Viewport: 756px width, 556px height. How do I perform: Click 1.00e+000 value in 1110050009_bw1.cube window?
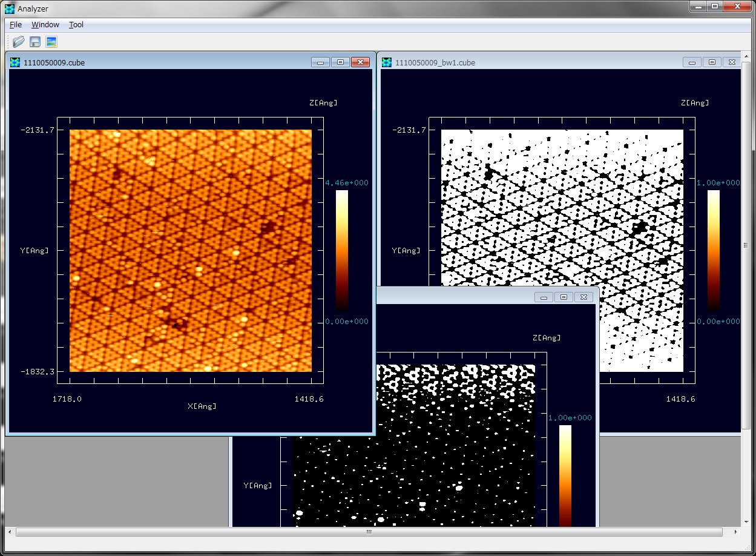point(718,182)
